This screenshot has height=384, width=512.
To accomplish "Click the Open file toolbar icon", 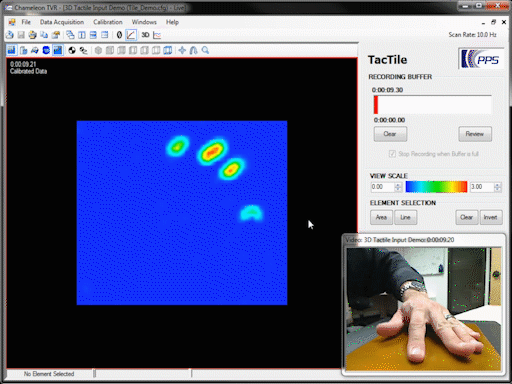I will pyautogui.click(x=10, y=35).
